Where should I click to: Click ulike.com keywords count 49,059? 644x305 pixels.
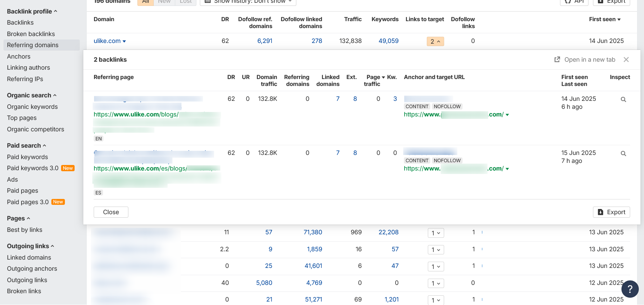389,41
